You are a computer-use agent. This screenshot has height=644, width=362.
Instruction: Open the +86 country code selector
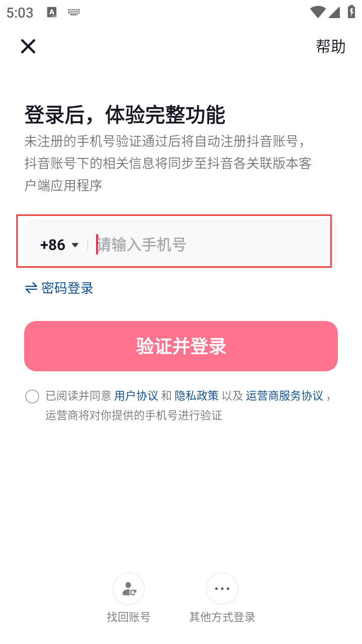(x=53, y=245)
